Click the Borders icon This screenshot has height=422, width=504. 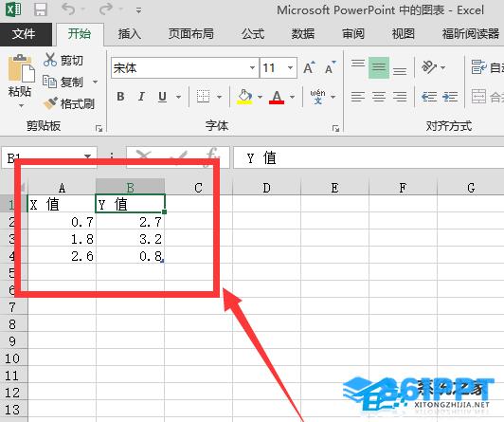[203, 97]
